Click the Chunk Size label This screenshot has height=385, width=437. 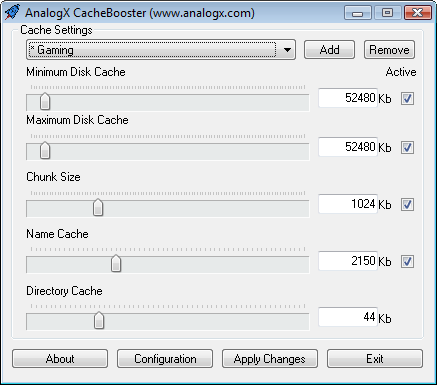tap(53, 177)
